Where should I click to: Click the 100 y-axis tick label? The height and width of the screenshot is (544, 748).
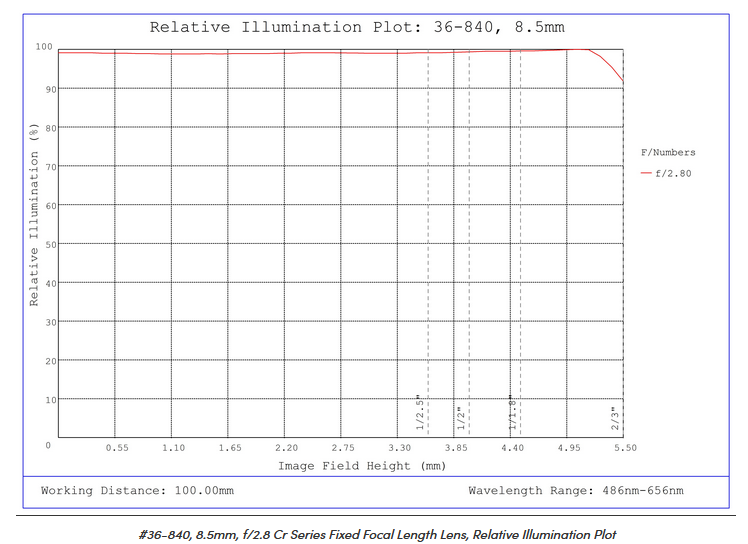click(x=44, y=46)
